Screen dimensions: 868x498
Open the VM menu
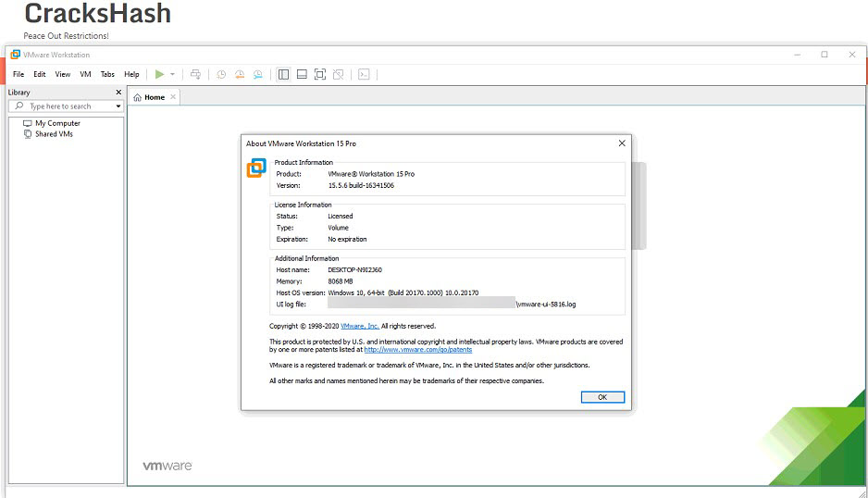pos(85,74)
